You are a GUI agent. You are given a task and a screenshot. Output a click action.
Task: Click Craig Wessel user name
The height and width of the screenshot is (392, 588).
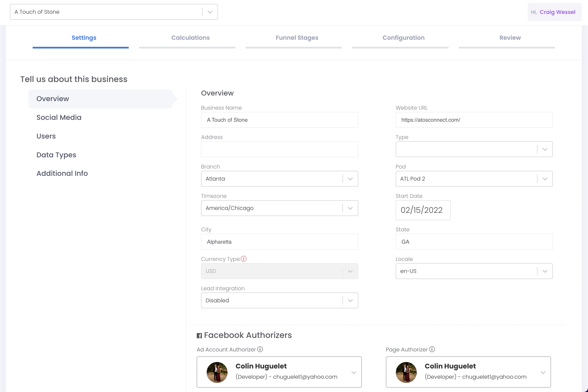point(557,12)
